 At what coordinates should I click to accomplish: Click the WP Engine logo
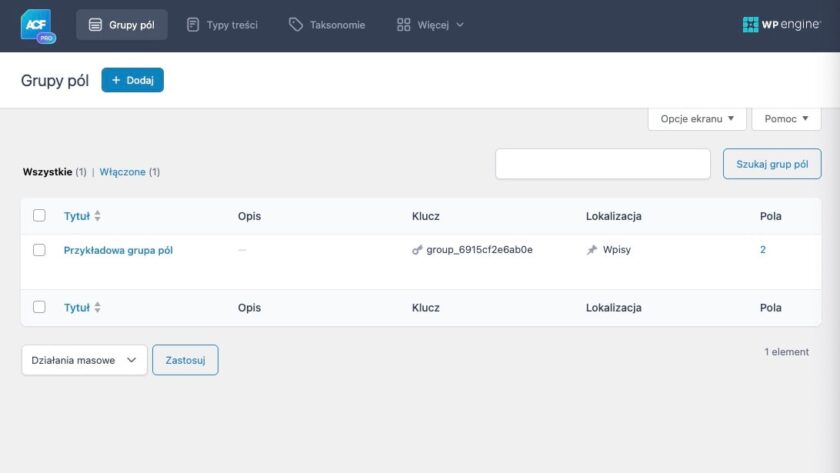(x=780, y=25)
